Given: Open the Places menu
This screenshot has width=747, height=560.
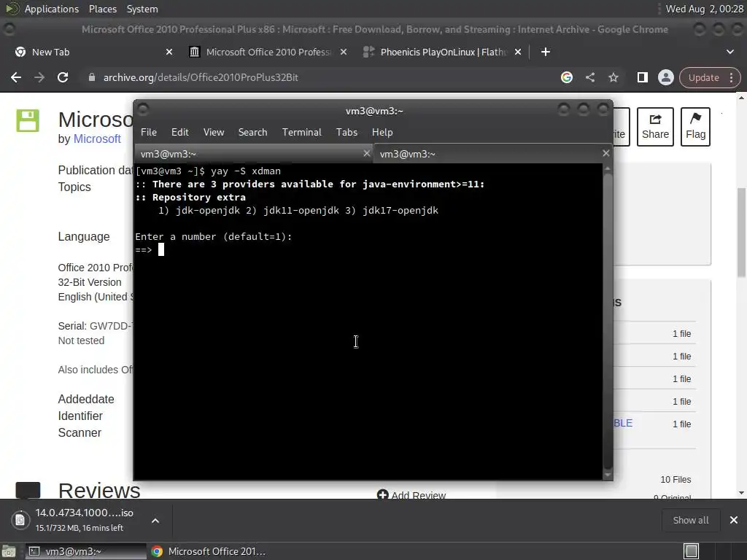Looking at the screenshot, I should point(102,9).
